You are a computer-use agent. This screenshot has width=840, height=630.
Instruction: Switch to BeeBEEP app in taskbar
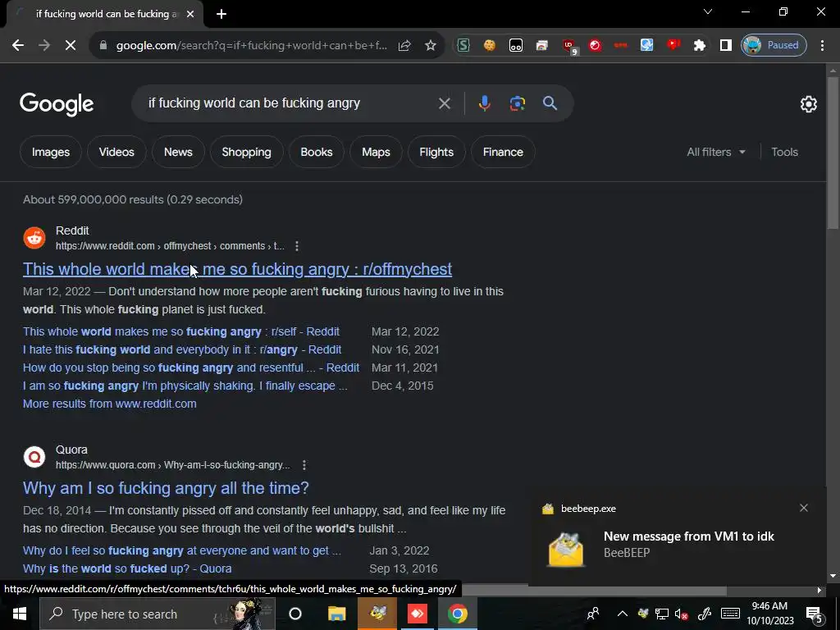377,614
